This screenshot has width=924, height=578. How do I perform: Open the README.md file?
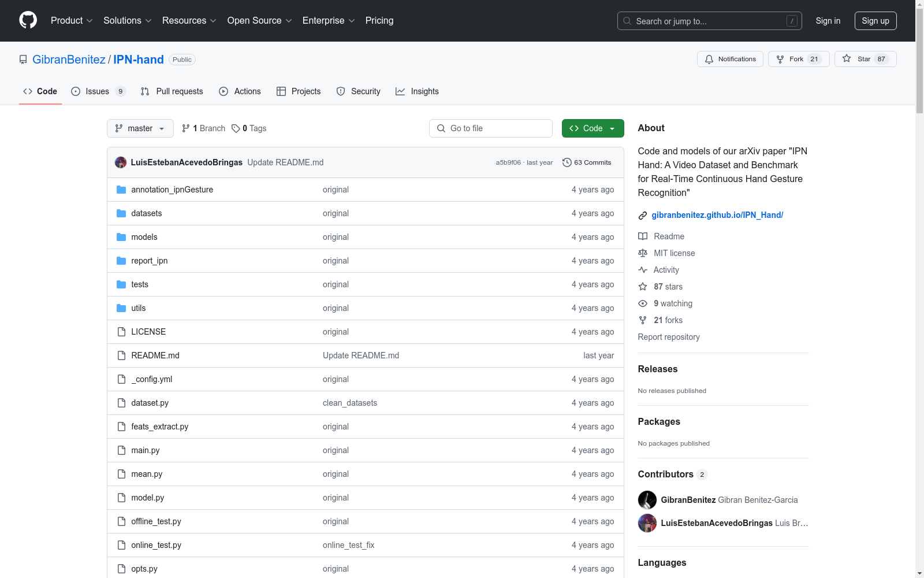click(155, 355)
